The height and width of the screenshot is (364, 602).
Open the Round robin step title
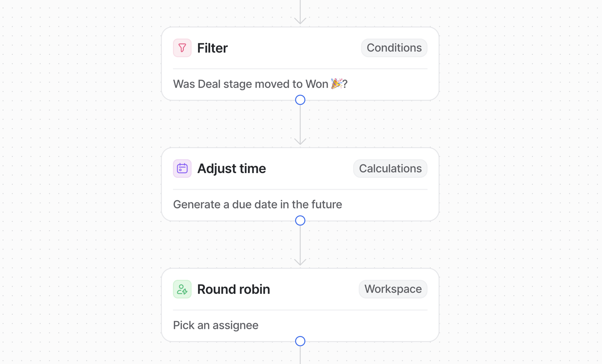pos(233,289)
